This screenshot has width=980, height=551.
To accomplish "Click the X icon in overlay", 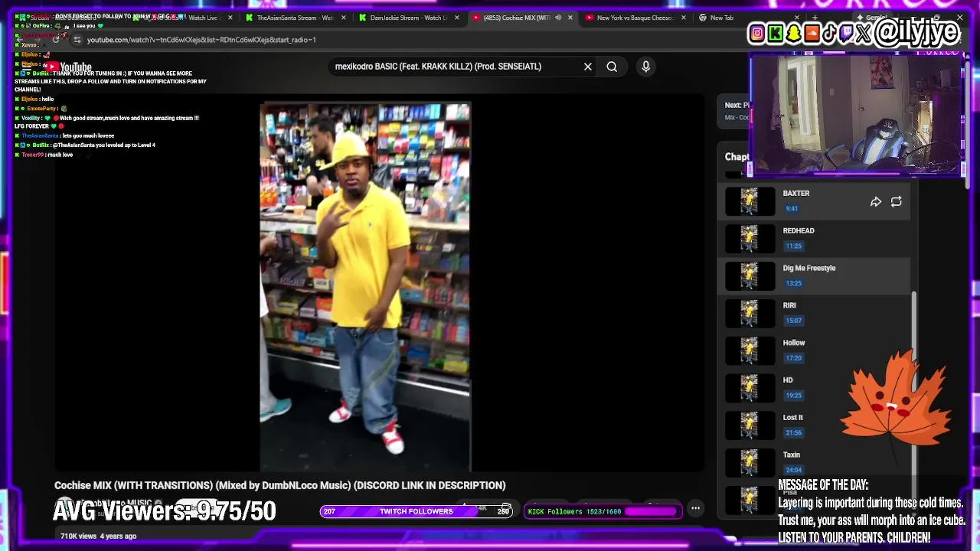I will tap(864, 33).
